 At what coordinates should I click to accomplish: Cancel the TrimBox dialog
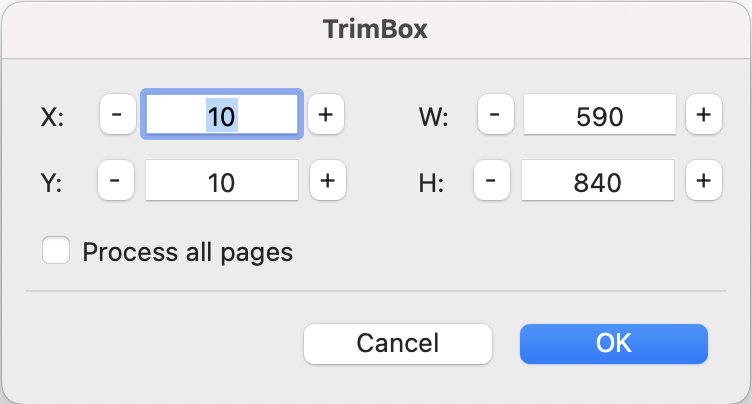(397, 343)
